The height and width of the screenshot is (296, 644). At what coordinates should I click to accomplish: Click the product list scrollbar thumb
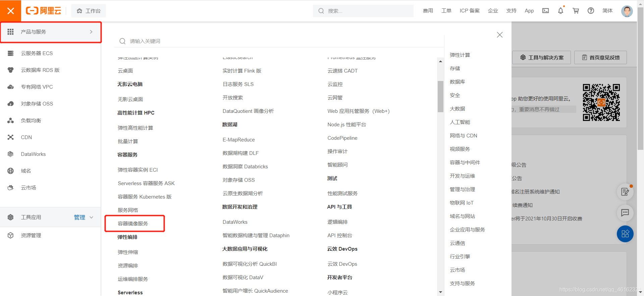point(440,97)
